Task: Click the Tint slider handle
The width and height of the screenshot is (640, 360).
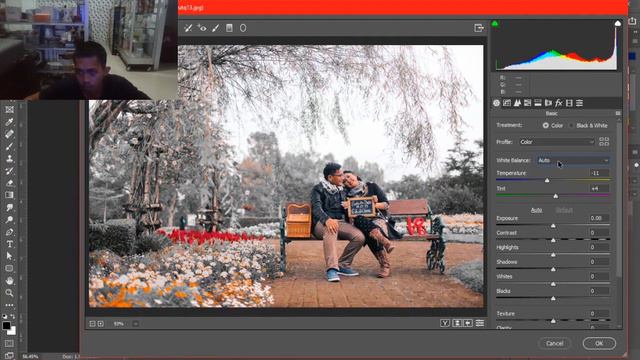Action: [556, 196]
